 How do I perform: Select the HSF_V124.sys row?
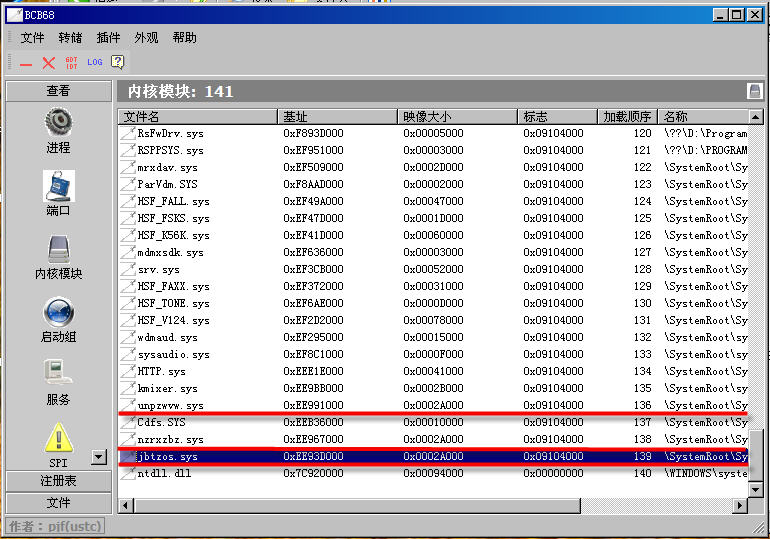(434, 320)
